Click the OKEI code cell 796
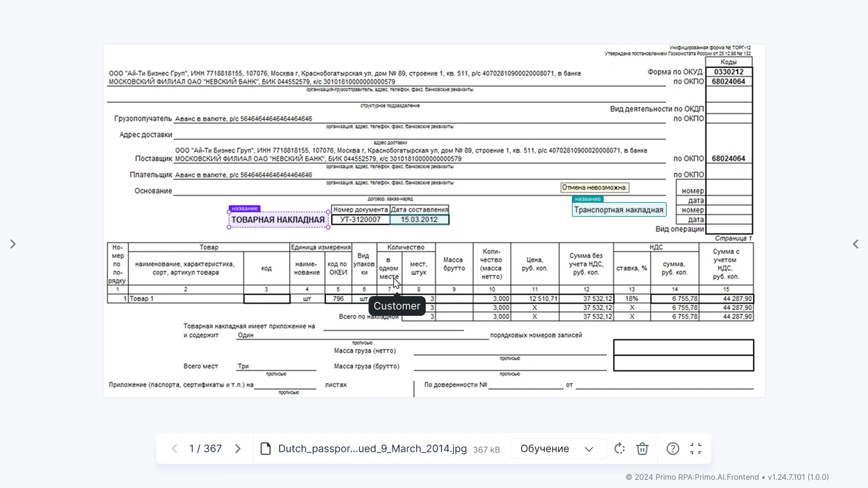Image resolution: width=868 pixels, height=488 pixels. click(x=338, y=299)
